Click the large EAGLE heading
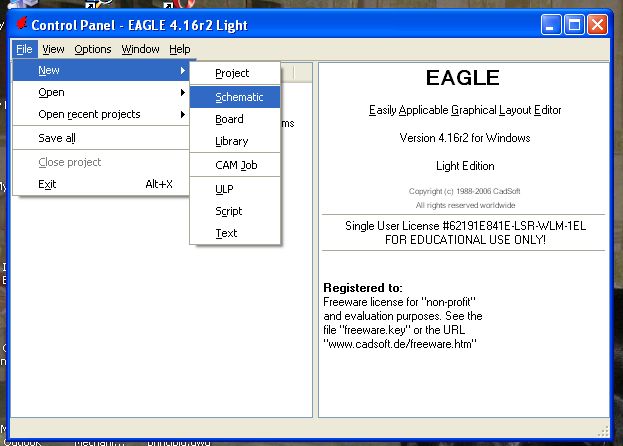The width and height of the screenshot is (623, 446). click(463, 78)
